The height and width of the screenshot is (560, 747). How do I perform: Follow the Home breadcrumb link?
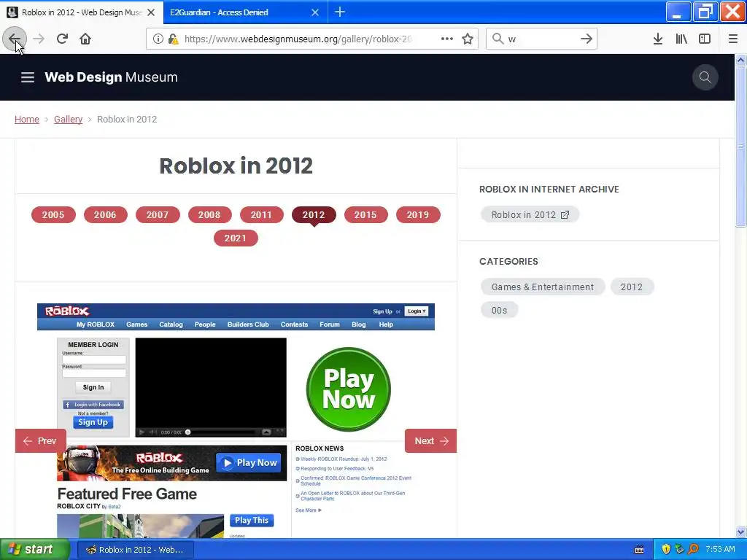pos(27,119)
